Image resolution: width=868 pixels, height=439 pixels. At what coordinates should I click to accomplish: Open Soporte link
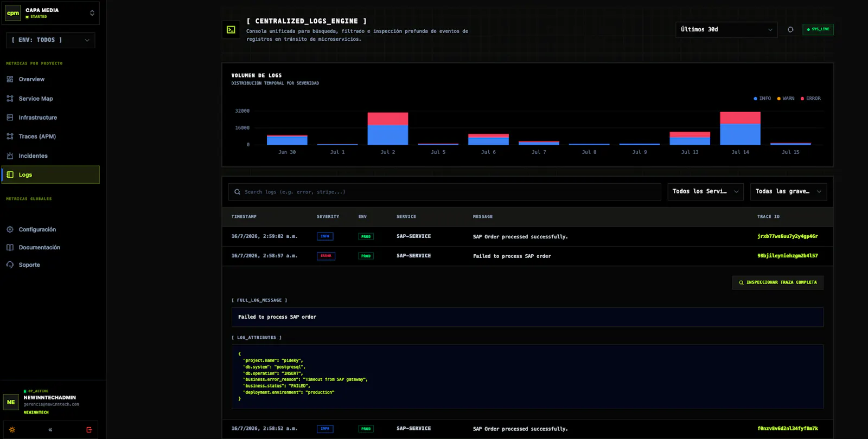29,265
